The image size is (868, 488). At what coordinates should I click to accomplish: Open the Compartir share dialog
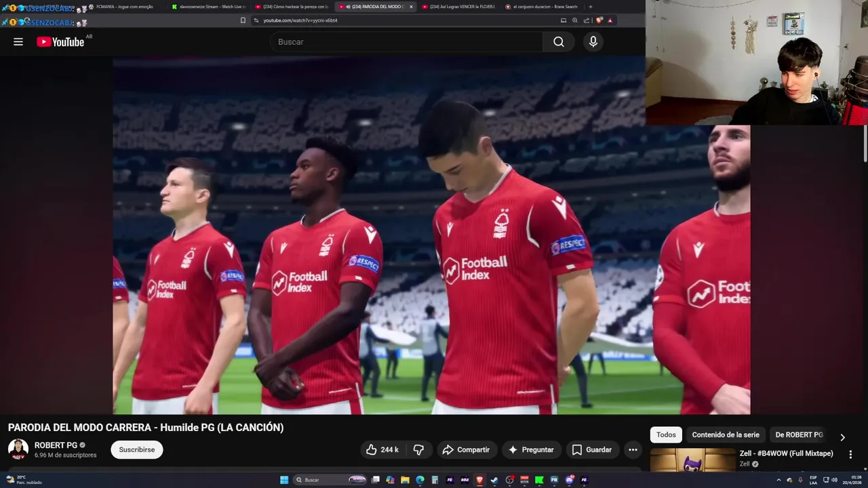tap(466, 449)
